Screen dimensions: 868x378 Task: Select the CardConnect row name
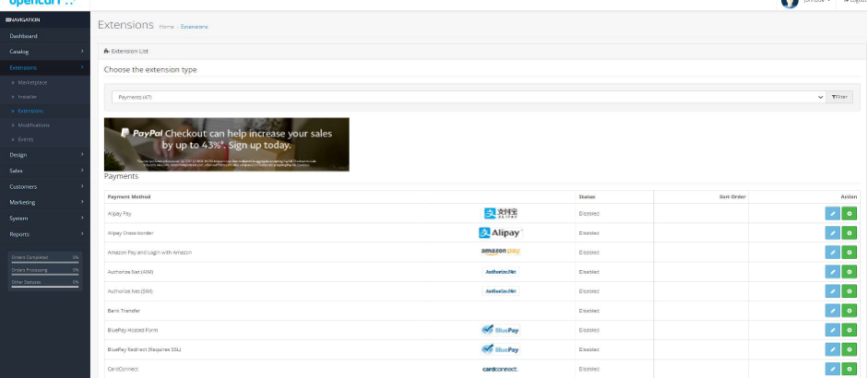pyautogui.click(x=123, y=369)
